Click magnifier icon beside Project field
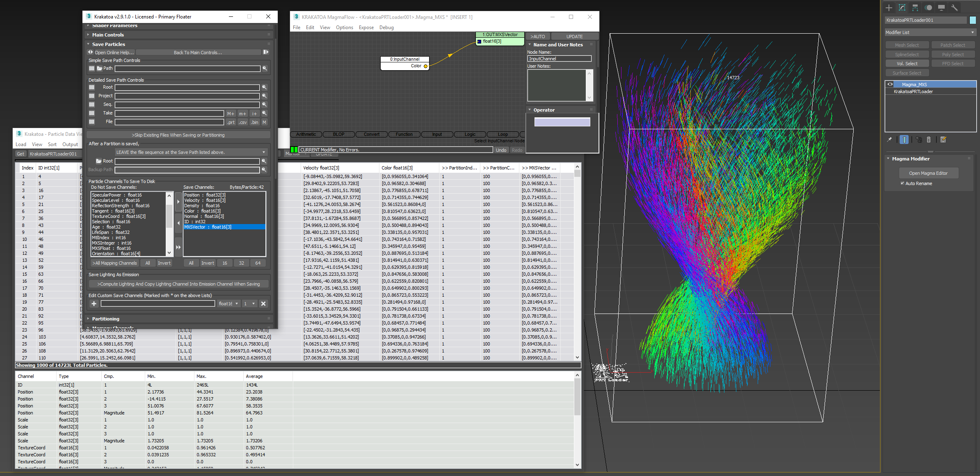The image size is (980, 476). click(x=264, y=96)
